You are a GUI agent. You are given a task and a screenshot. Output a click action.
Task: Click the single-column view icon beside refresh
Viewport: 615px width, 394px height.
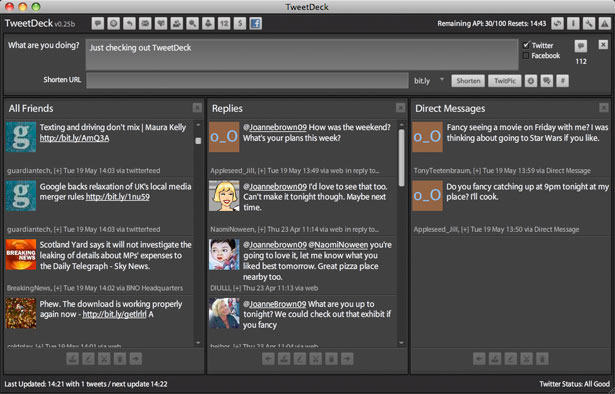(x=573, y=24)
